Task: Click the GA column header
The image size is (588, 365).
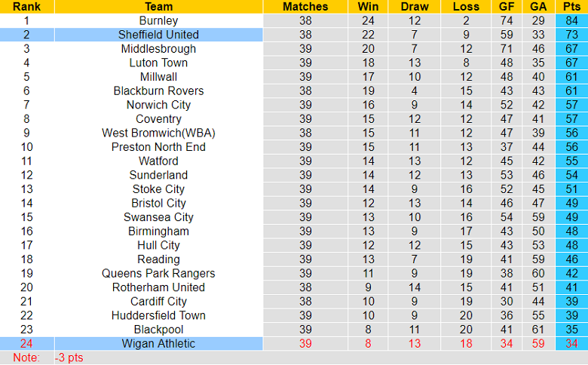Action: pyautogui.click(x=538, y=7)
